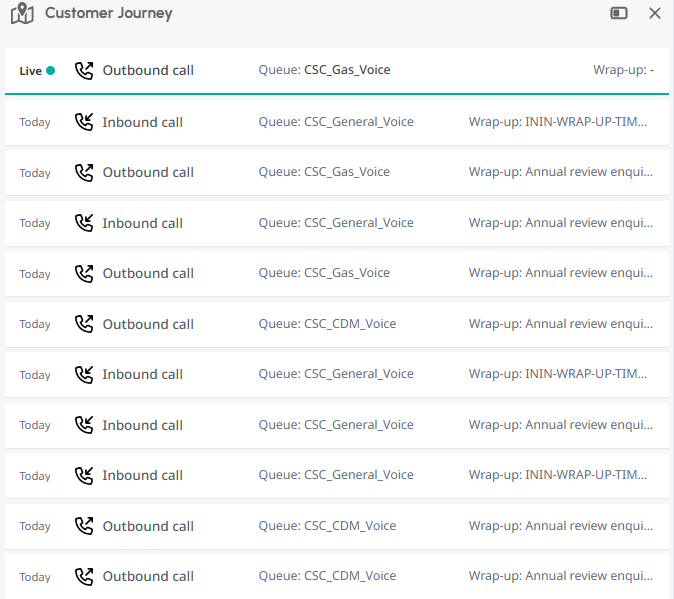Click the Live row's "Wrap-up: -" field

[623, 71]
